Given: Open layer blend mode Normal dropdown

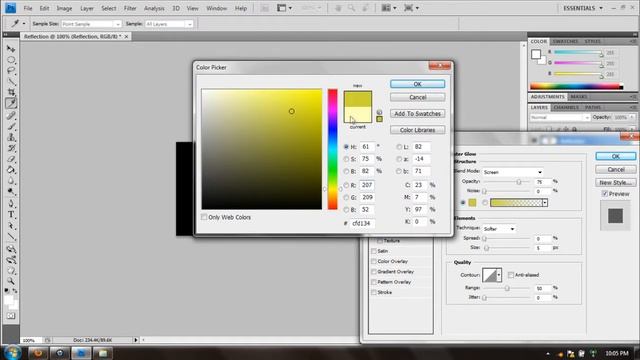Looking at the screenshot, I should click(x=560, y=118).
